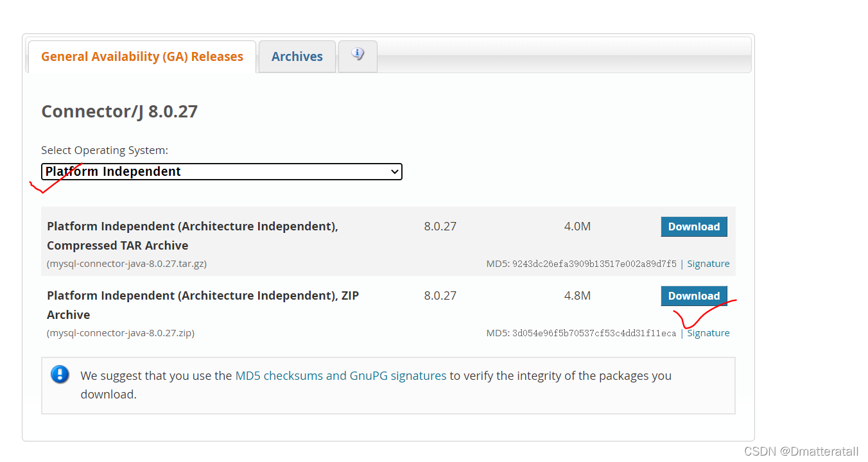This screenshot has width=868, height=462.
Task: Expand the Platform Independent OS dropdown
Action: click(221, 171)
